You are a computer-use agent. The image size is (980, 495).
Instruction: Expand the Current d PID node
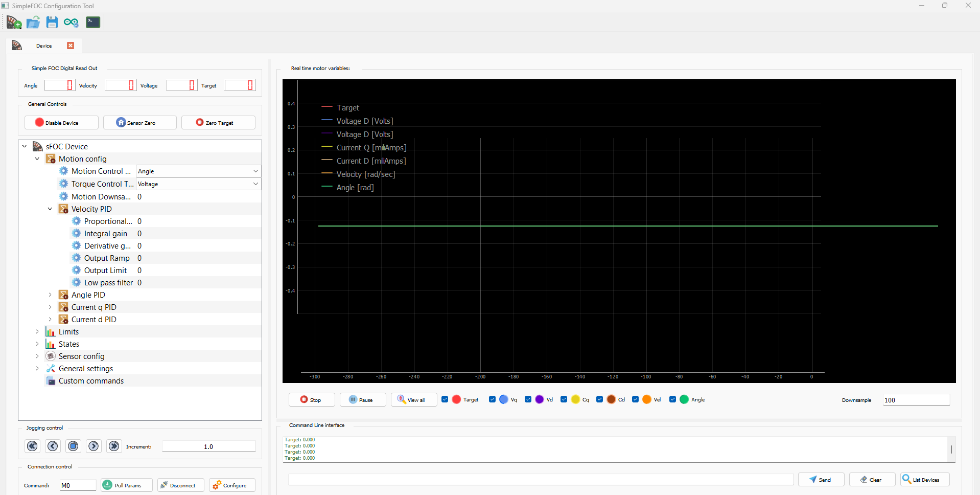coord(50,319)
